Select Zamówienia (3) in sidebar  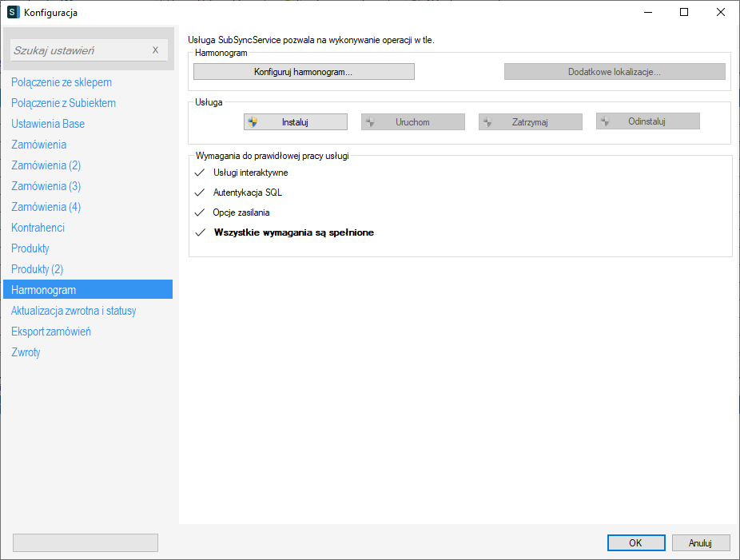[46, 186]
